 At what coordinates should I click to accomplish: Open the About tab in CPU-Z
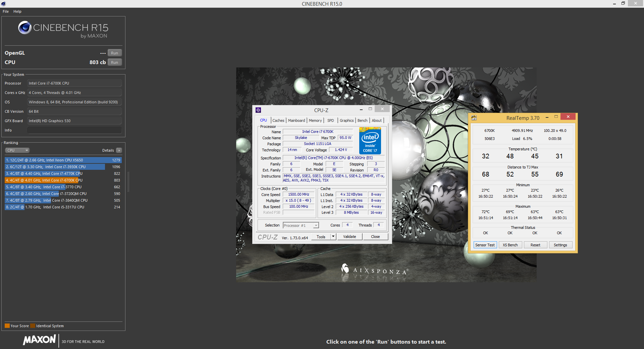pyautogui.click(x=377, y=120)
